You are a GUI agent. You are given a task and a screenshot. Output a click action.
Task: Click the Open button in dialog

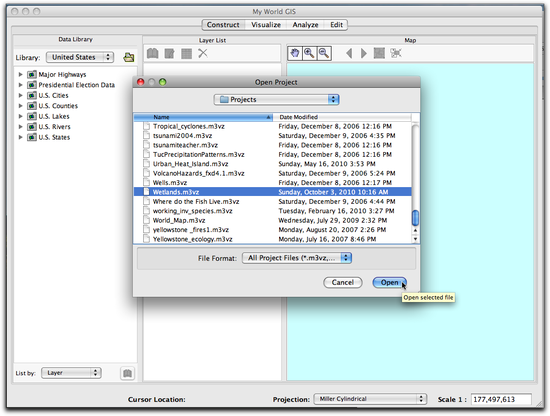(x=389, y=282)
